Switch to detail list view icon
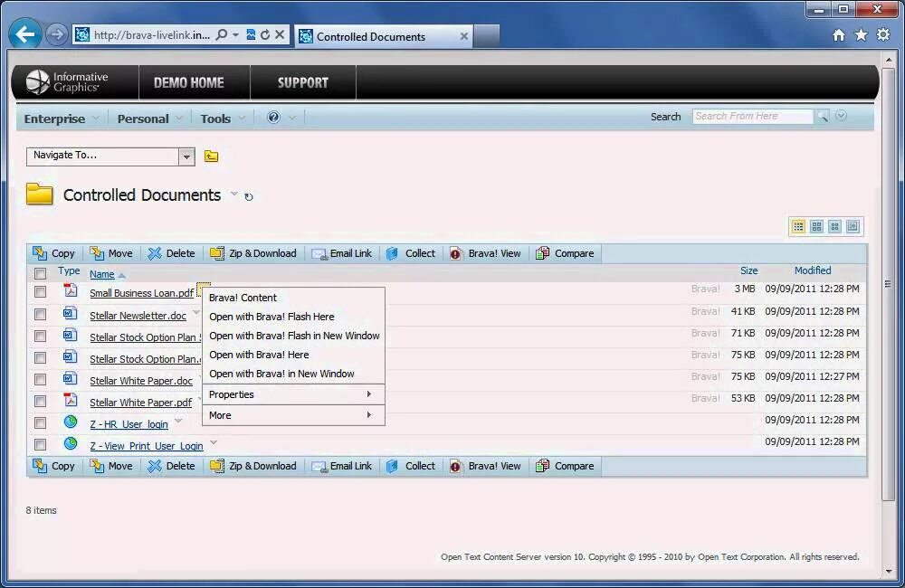Image resolution: width=905 pixels, height=588 pixels. (798, 226)
